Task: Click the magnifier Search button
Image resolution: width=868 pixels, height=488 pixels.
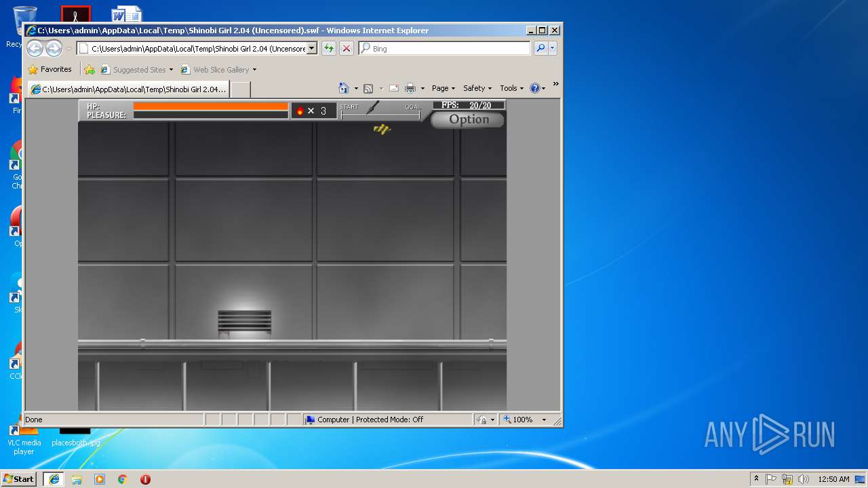Action: click(x=540, y=48)
